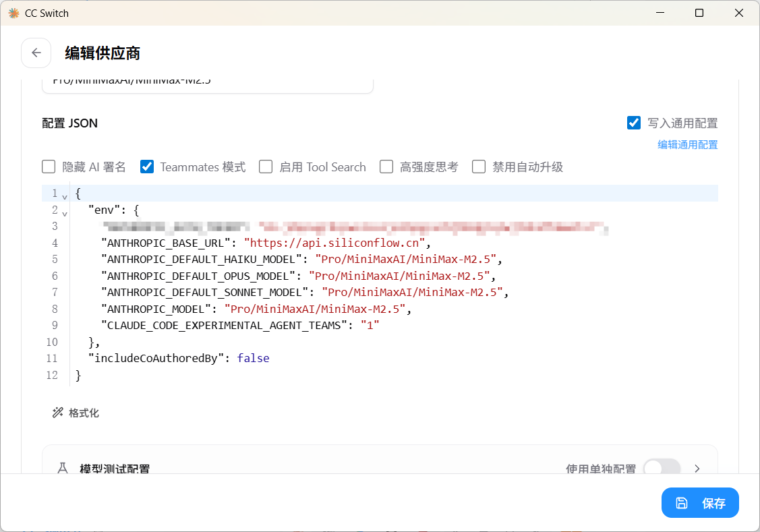Screen dimensions: 760x532
Task: Click the flask icon beside 模型测试配置
Action: [x=63, y=469]
